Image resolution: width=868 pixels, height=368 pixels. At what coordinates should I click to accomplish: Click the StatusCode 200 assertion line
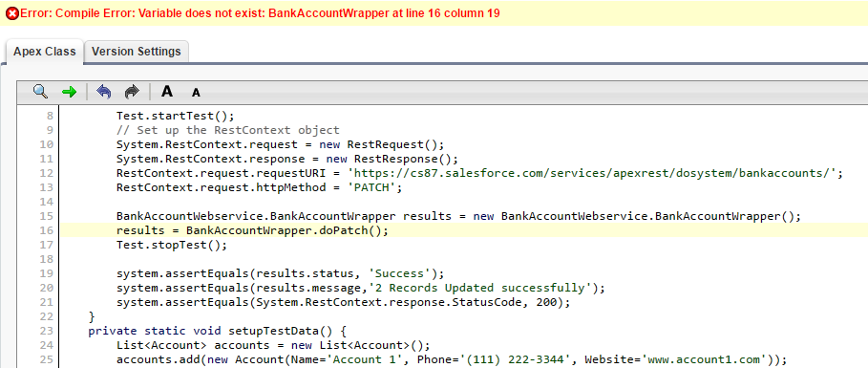tap(343, 303)
